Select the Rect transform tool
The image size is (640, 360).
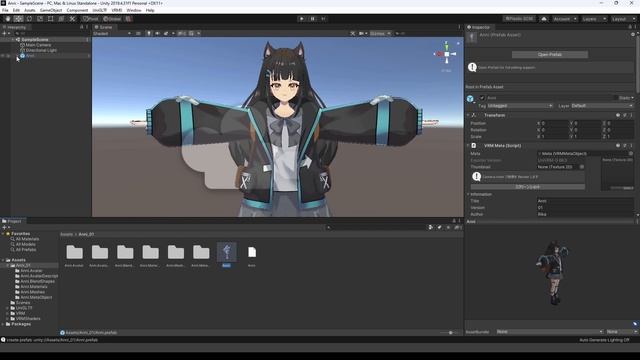point(50,19)
